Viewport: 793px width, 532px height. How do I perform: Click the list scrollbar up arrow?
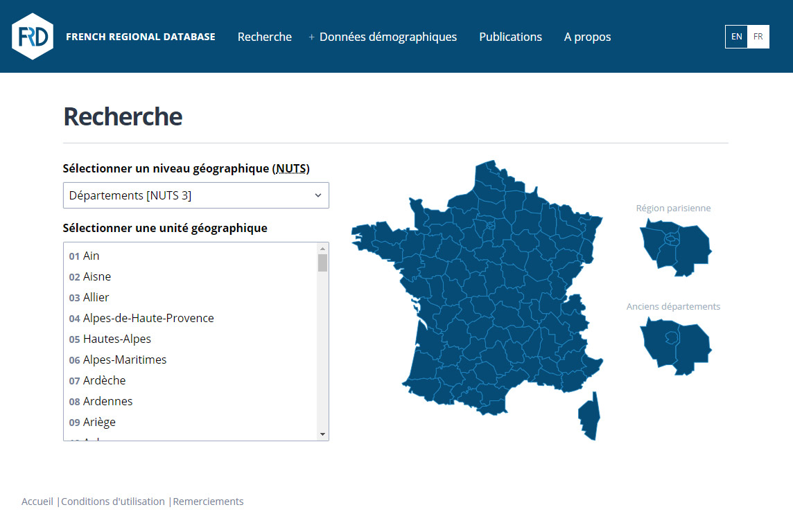(322, 249)
